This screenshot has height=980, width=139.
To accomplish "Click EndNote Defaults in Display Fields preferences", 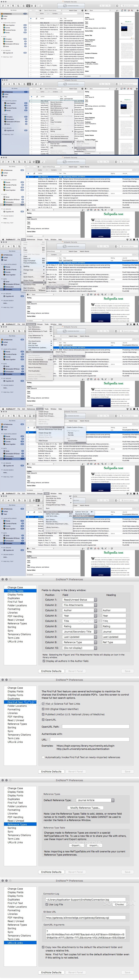I will pyautogui.click(x=51, y=671).
